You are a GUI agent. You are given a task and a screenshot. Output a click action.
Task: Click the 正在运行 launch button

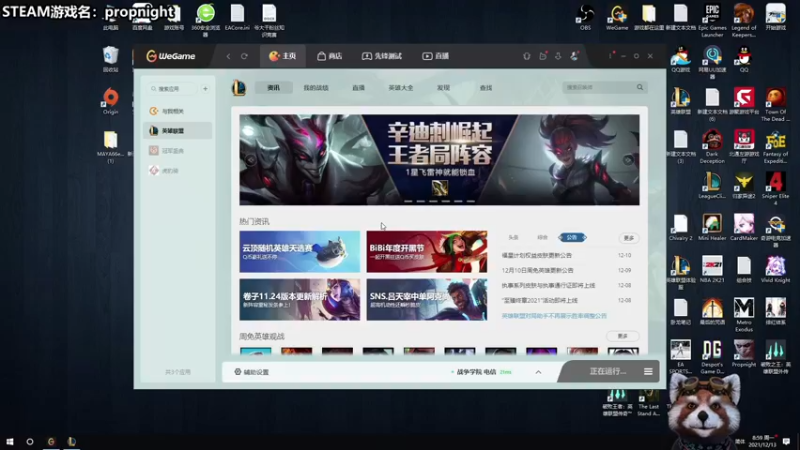(607, 371)
